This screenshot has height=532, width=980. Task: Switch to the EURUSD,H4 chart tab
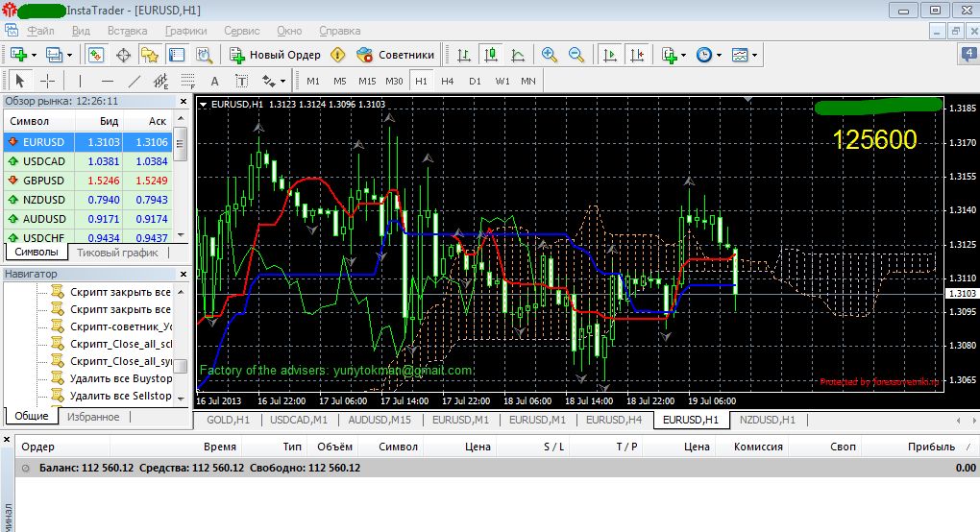(614, 420)
